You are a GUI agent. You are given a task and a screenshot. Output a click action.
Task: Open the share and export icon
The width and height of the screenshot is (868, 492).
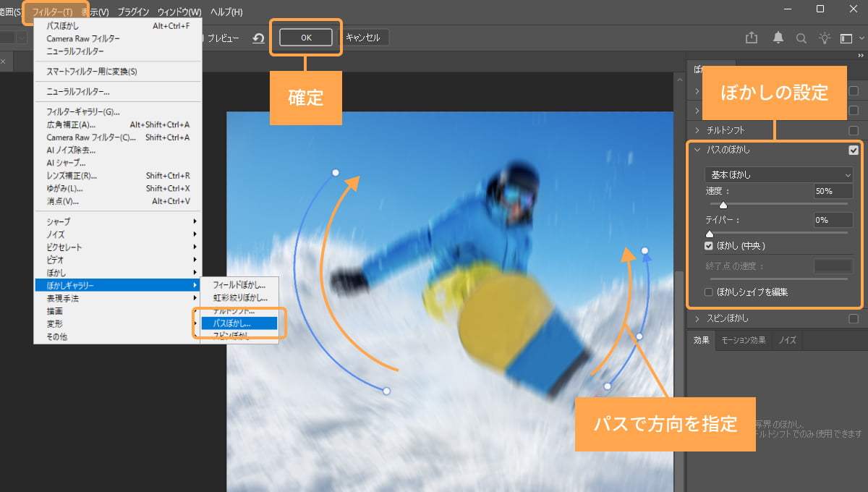pyautogui.click(x=752, y=38)
